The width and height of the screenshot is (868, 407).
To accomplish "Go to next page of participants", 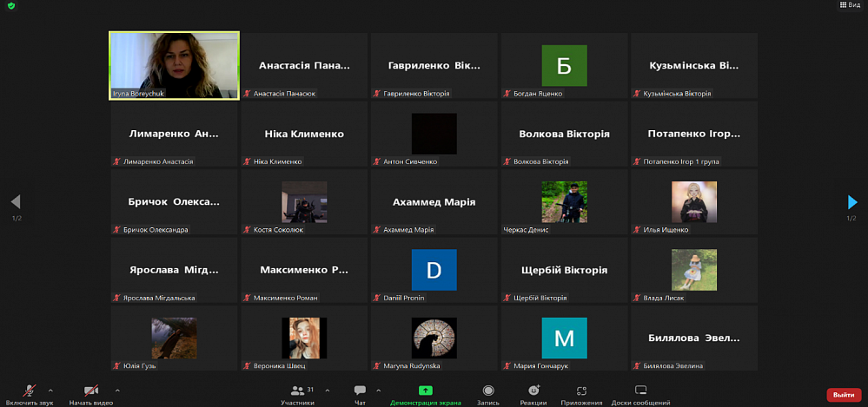I will 852,202.
